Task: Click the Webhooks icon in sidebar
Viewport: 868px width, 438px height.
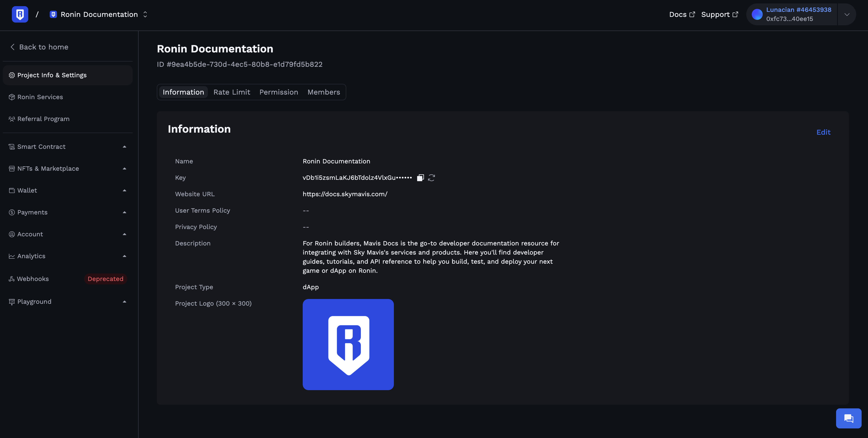Action: 11,279
